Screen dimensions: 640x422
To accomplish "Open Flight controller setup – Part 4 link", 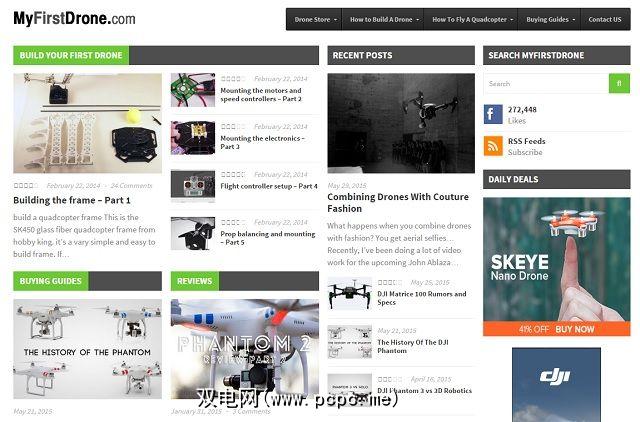I will click(x=269, y=186).
